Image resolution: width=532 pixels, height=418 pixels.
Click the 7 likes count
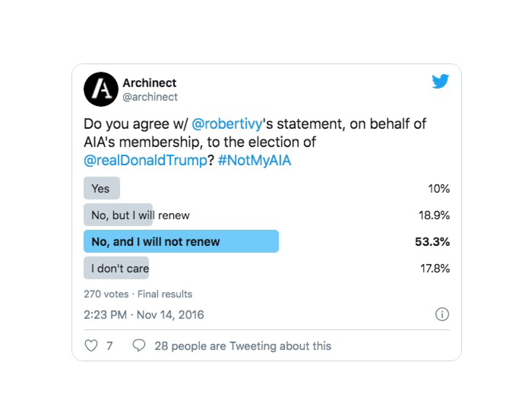(109, 346)
